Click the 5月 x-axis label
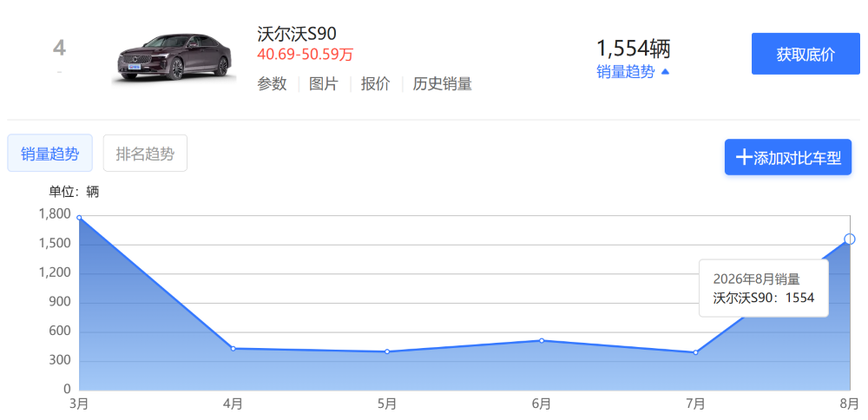The image size is (868, 420). [x=387, y=404]
